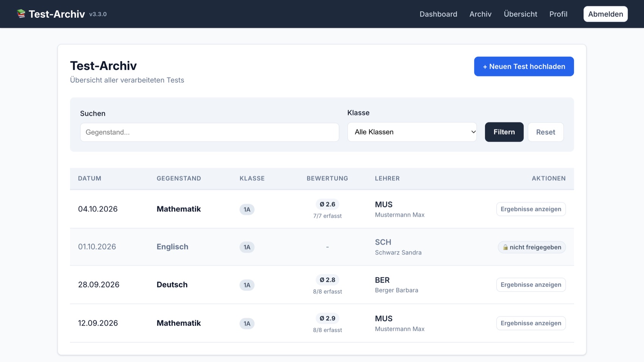Click the Deutsch subject cell
Image resolution: width=644 pixels, height=362 pixels.
(x=172, y=285)
